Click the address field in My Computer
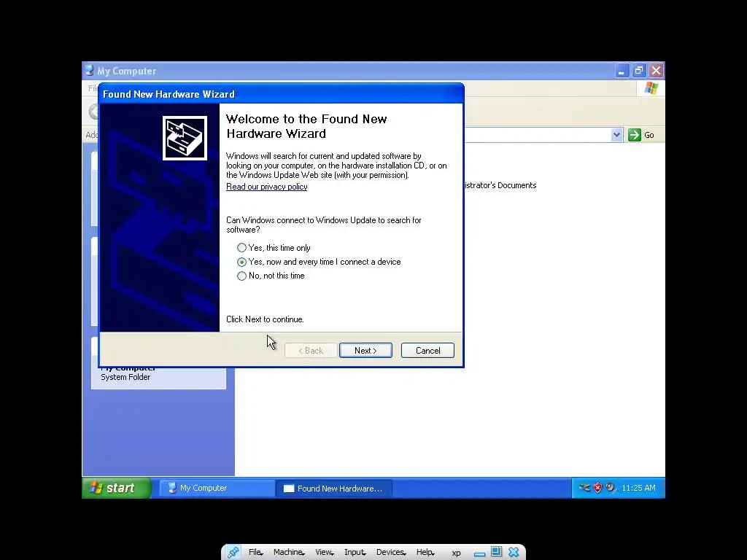 538,135
